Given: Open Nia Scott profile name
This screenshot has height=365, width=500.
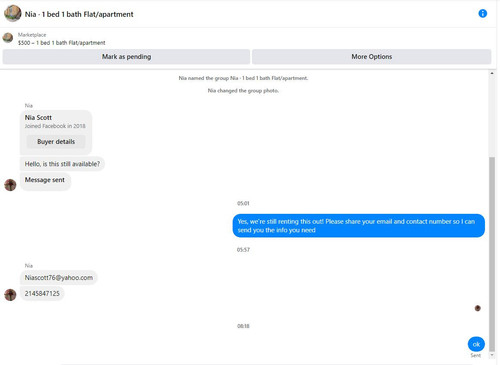Looking at the screenshot, I should point(38,117).
